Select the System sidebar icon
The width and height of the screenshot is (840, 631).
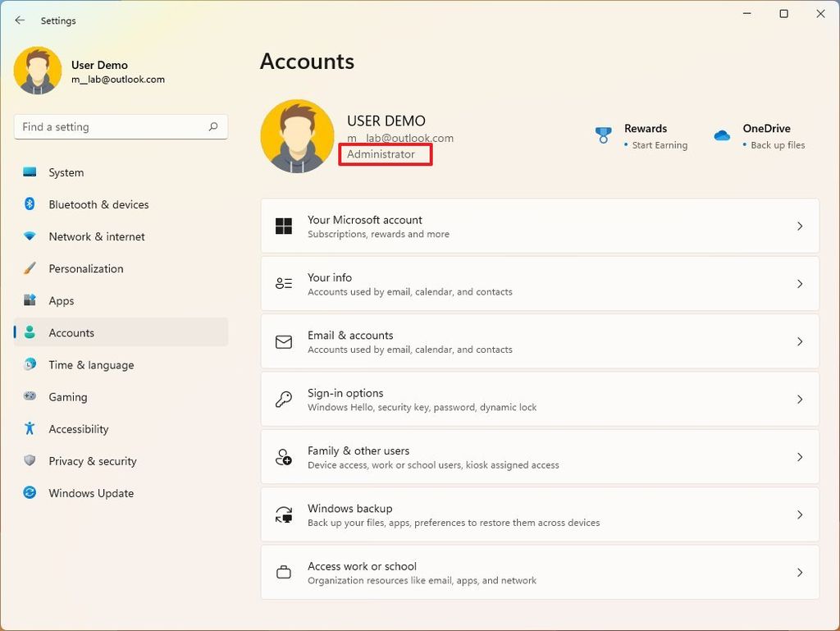point(29,172)
